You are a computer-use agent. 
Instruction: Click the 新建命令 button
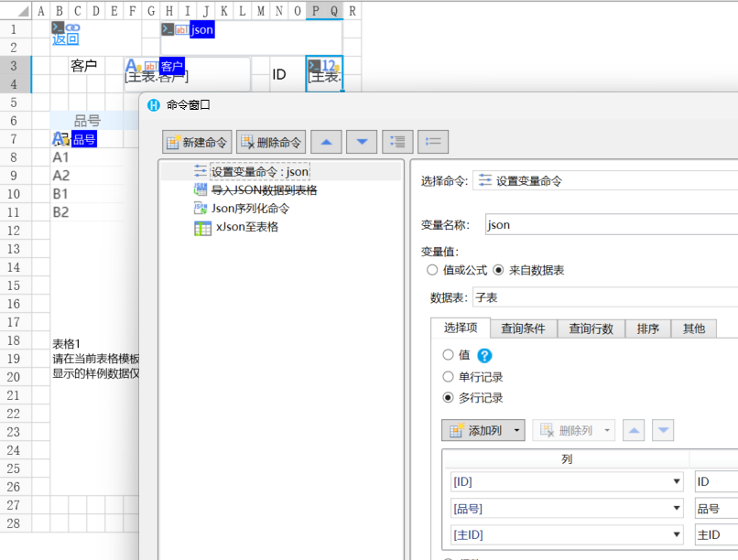click(x=197, y=142)
